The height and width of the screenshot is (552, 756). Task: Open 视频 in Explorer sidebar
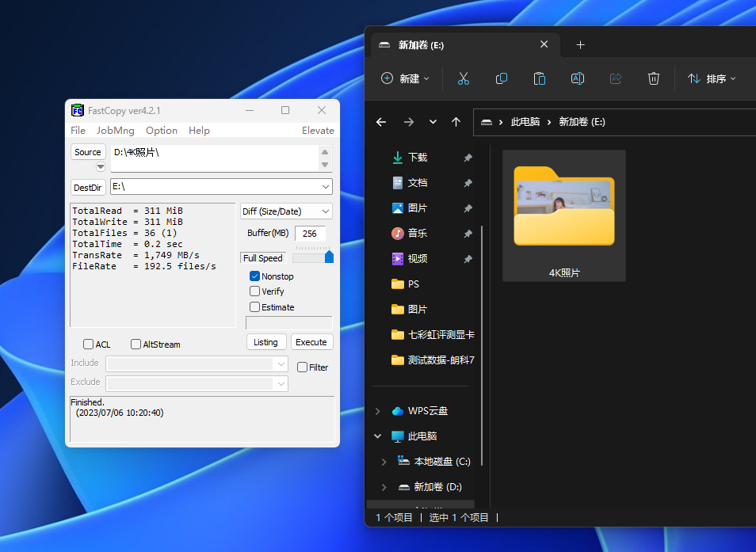418,259
